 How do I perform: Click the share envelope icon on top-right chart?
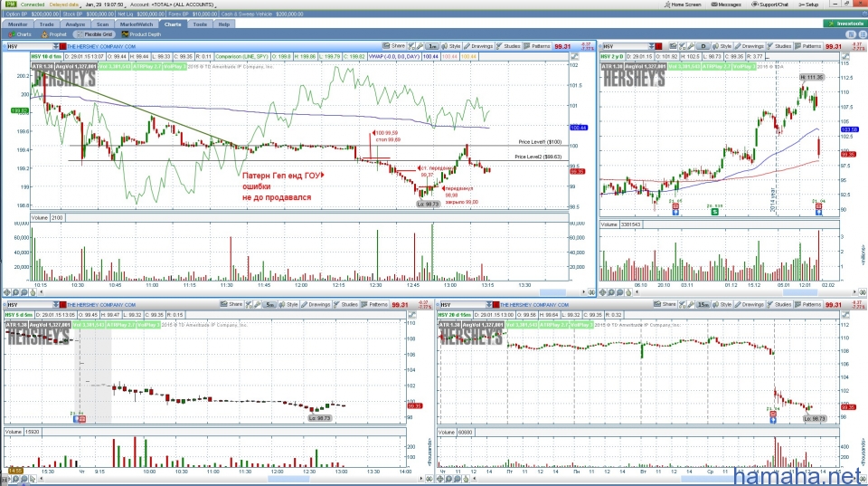(673, 46)
